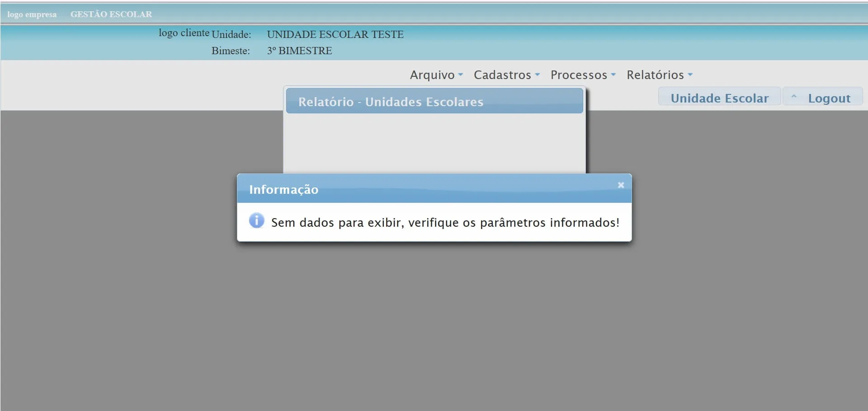Expand the Cadastros dropdown arrow
This screenshot has width=868, height=411.
click(538, 75)
